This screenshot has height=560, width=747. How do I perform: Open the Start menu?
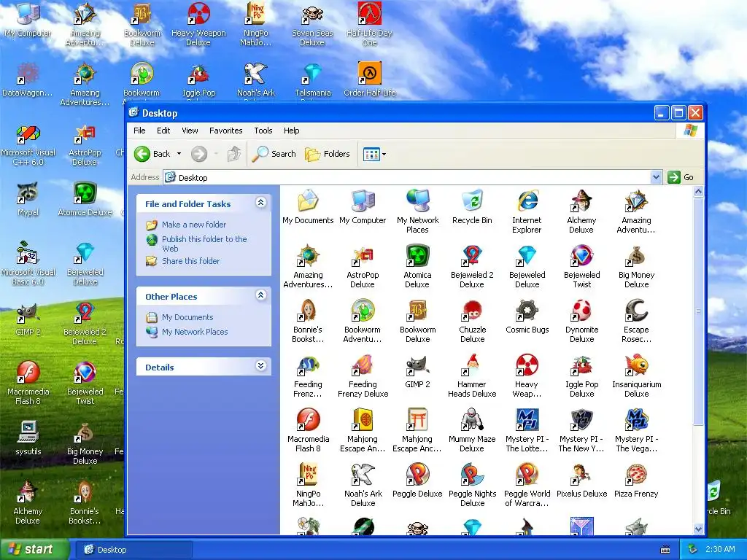[34, 550]
